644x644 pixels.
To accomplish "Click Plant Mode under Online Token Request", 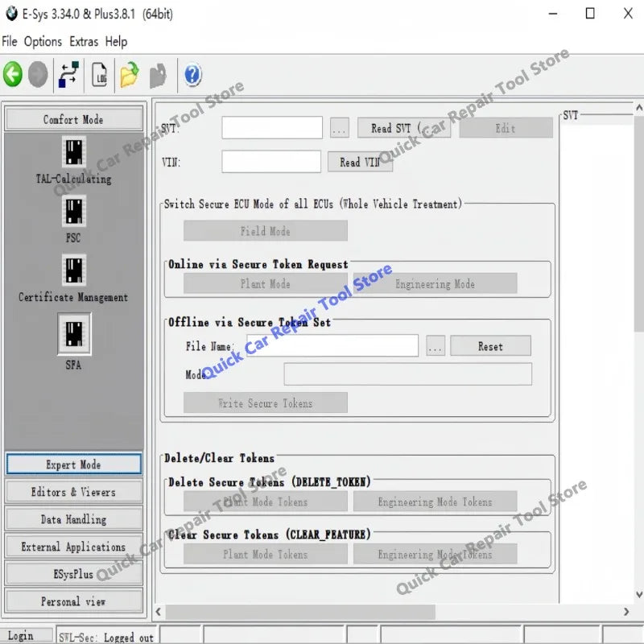I will pyautogui.click(x=266, y=283).
